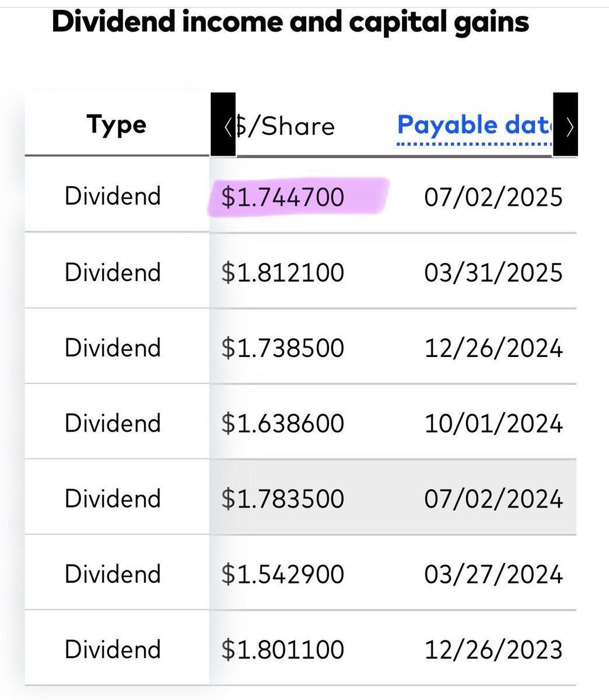Viewport: 609px width, 700px height.
Task: Click the 12/26/2024 payable date
Action: [x=494, y=348]
